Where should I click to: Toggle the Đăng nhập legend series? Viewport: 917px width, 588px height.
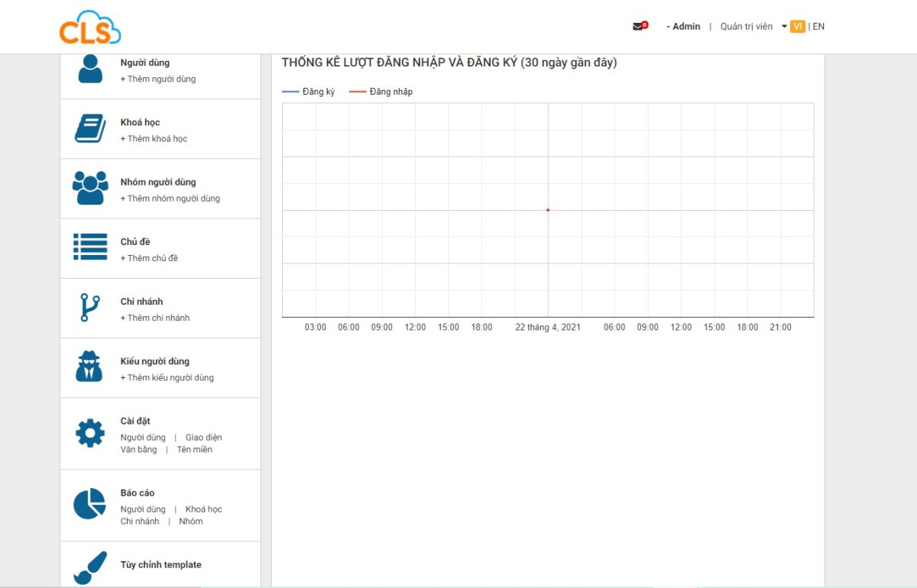(381, 92)
